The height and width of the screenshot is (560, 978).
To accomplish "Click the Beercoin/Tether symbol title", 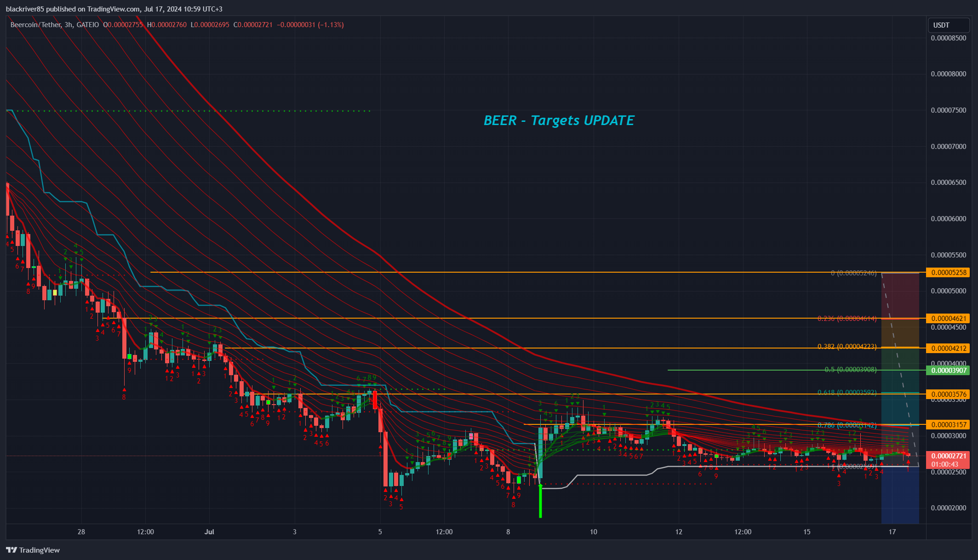I will (36, 25).
